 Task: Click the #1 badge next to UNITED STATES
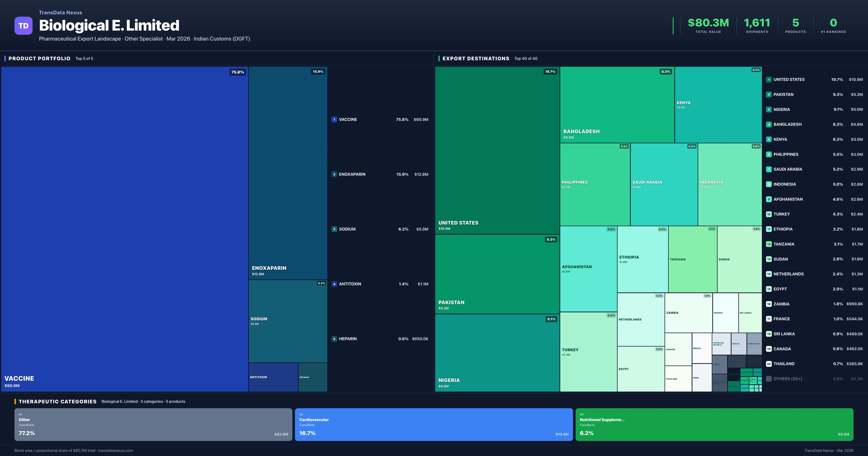(x=769, y=79)
